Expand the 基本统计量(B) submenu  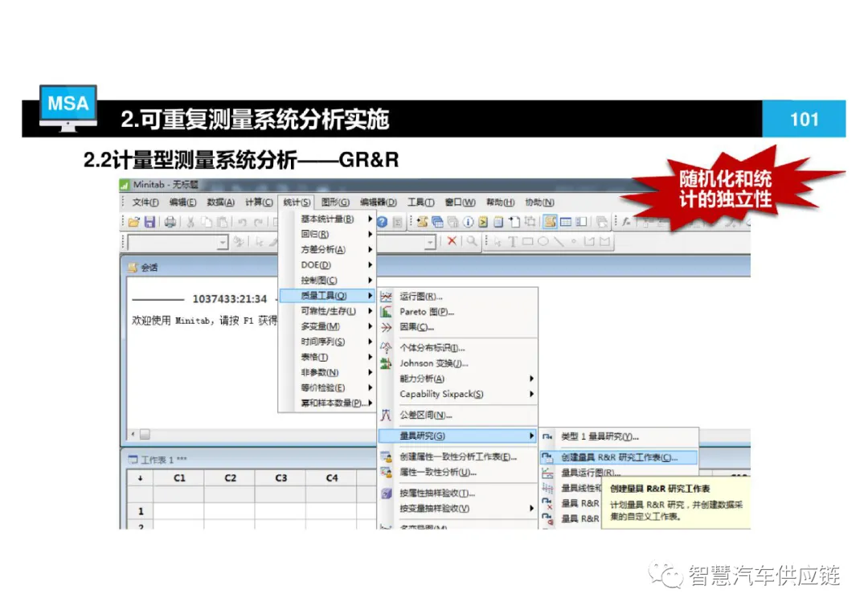[x=328, y=219]
